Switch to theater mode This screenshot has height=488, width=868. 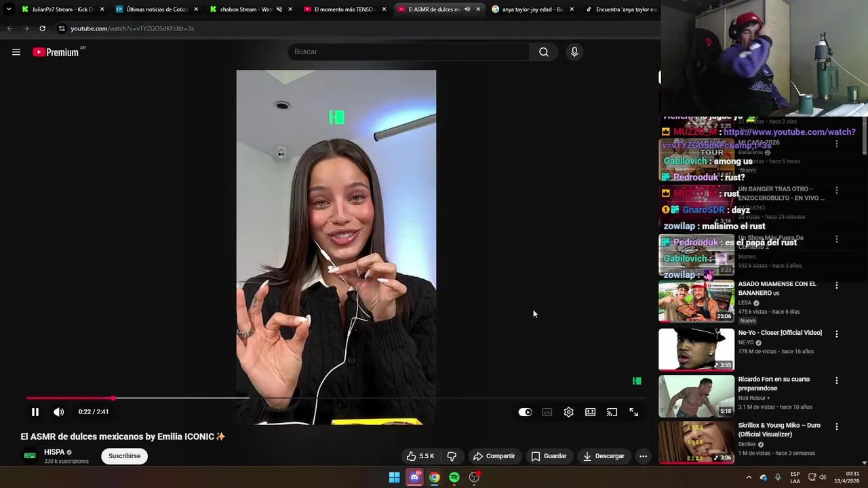(591, 412)
